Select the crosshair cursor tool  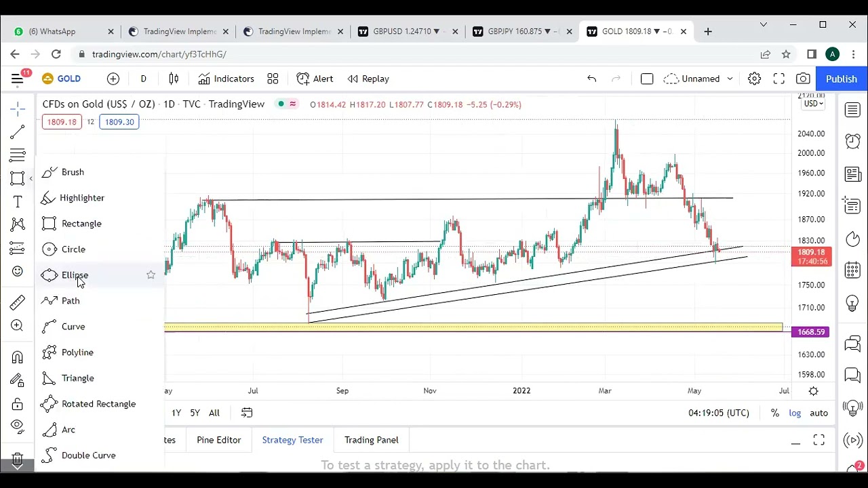[x=18, y=108]
